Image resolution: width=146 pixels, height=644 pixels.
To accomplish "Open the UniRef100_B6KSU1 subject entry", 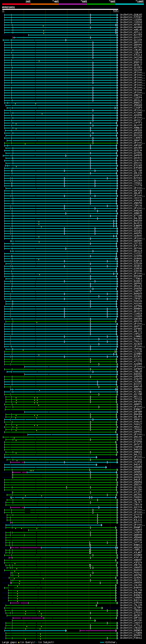I will [131, 459].
